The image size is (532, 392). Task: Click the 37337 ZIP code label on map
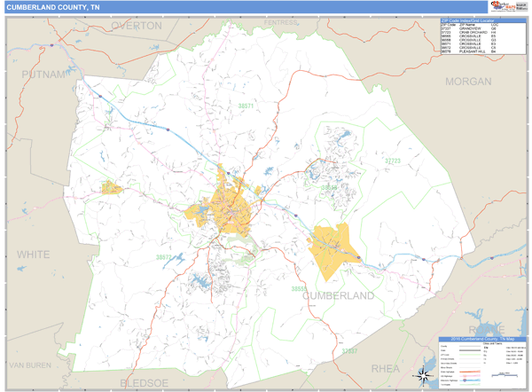(349, 351)
